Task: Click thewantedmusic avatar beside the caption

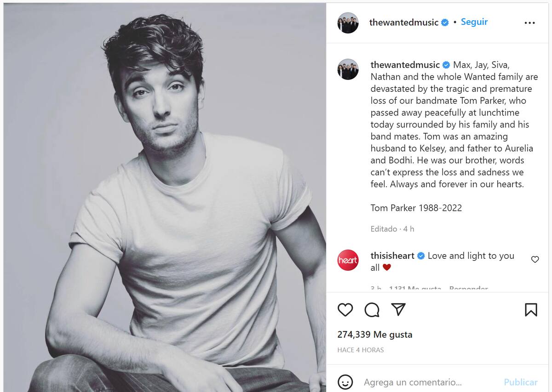Action: (348, 69)
